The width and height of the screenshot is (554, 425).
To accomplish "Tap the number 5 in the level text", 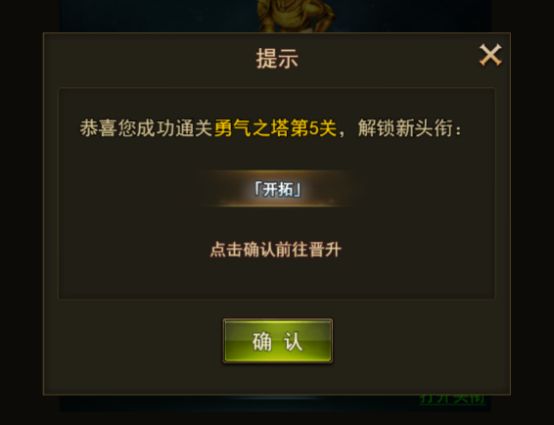I will (x=313, y=128).
